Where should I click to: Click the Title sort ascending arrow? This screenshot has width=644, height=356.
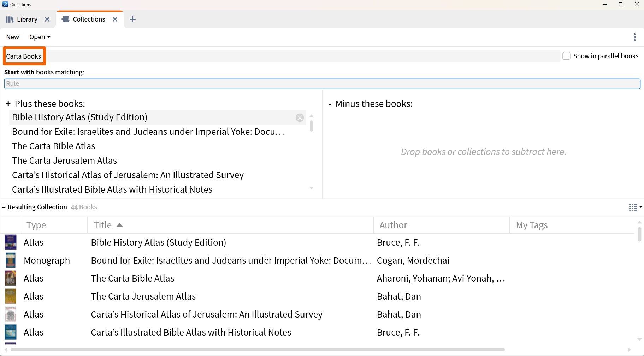pos(119,225)
